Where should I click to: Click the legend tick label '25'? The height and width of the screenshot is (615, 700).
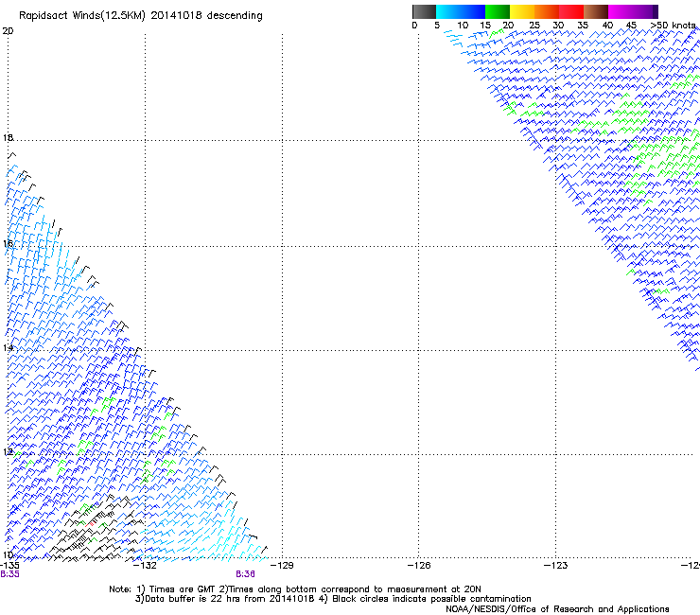click(534, 26)
